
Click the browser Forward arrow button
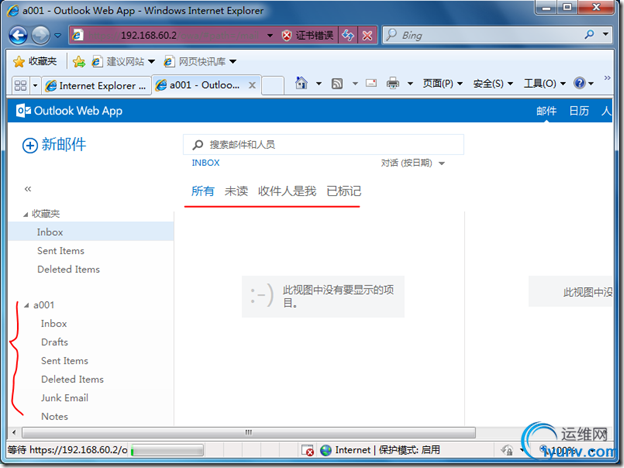click(x=41, y=35)
